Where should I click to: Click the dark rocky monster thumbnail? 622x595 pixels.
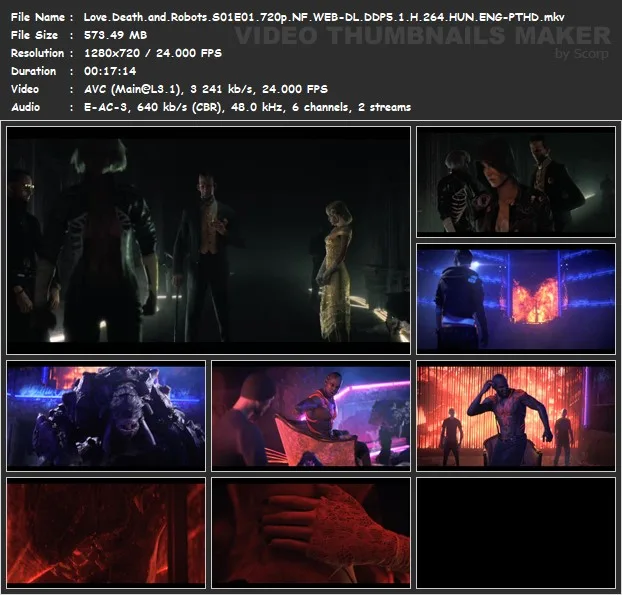[106, 416]
